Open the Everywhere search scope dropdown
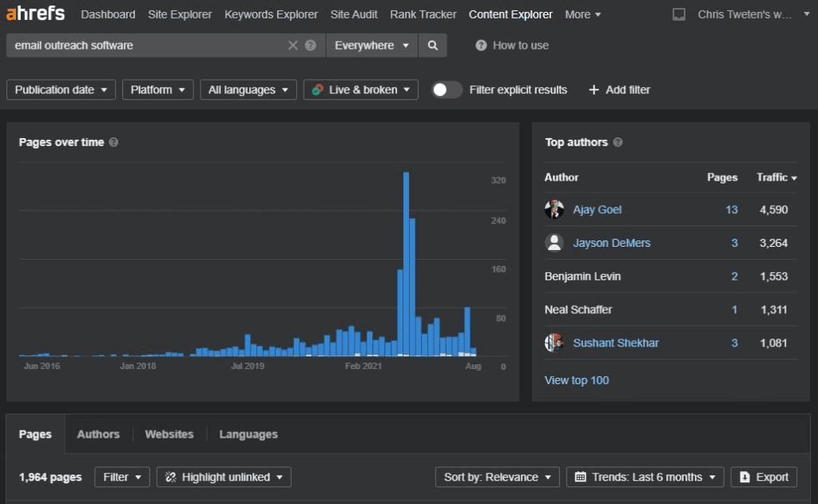This screenshot has width=818, height=504. click(x=371, y=46)
